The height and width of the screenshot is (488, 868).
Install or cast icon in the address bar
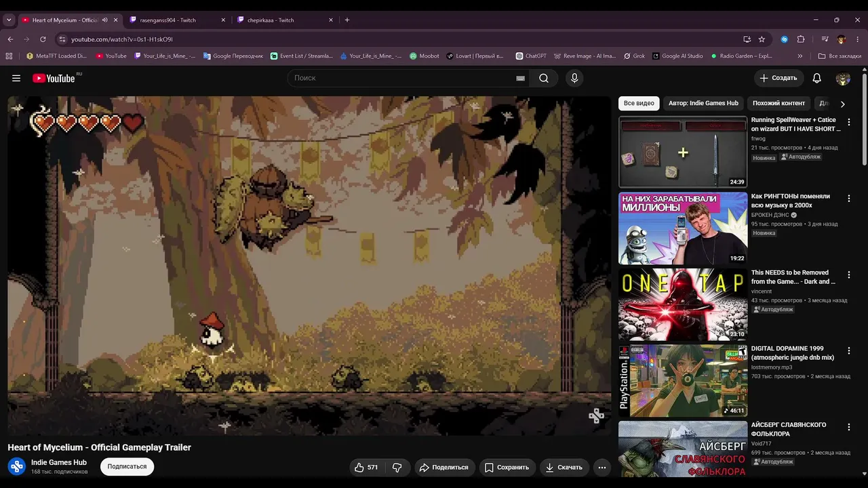pyautogui.click(x=747, y=39)
